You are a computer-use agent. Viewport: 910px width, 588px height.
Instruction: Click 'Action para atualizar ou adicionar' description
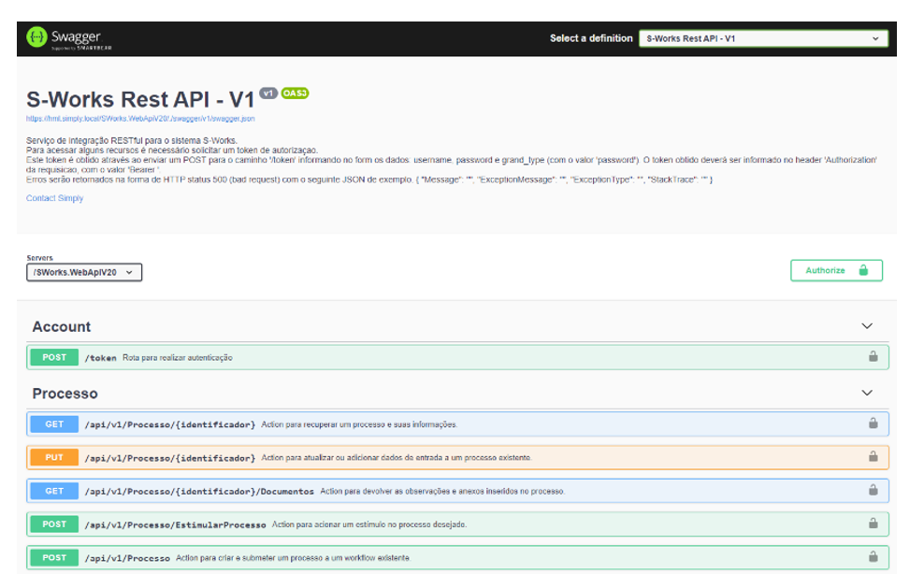click(x=397, y=457)
